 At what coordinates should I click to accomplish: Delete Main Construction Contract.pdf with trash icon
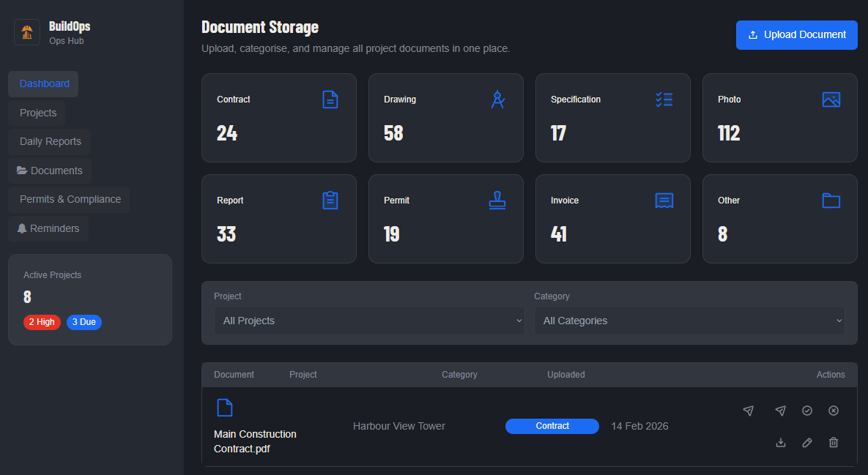[x=834, y=442]
